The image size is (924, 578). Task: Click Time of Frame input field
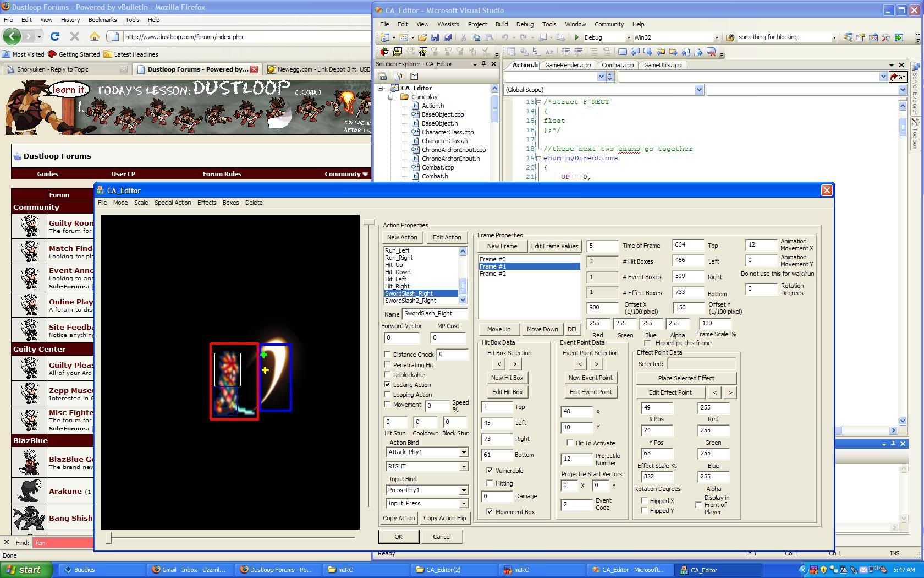pyautogui.click(x=602, y=246)
